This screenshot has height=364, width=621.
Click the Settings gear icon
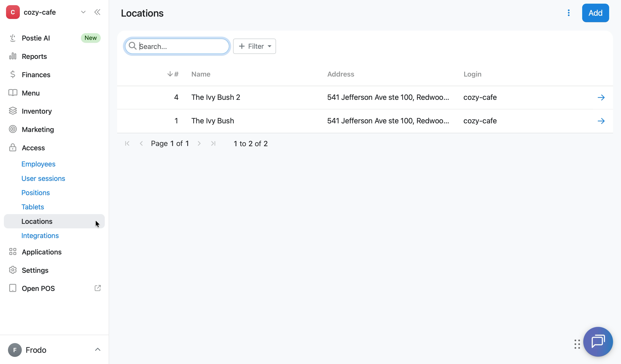(x=13, y=270)
